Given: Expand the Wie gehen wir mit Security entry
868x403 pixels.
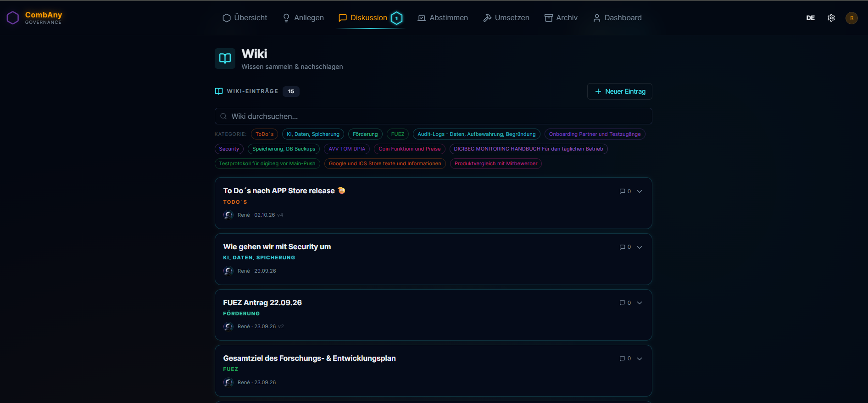Looking at the screenshot, I should 640,247.
